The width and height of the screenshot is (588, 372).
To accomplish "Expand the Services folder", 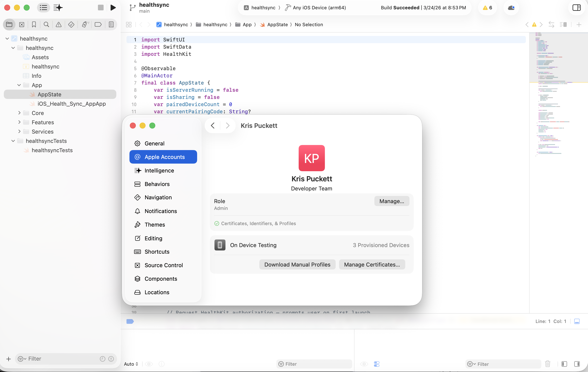I will click(x=19, y=131).
